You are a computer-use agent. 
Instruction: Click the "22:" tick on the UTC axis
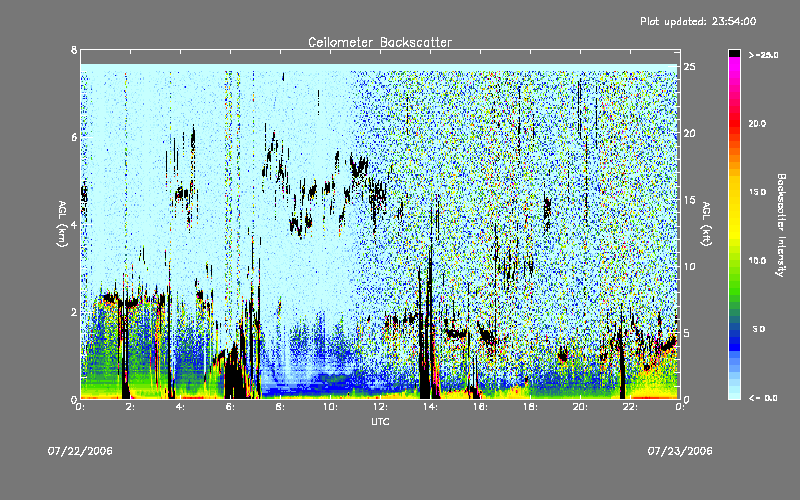[631, 407]
